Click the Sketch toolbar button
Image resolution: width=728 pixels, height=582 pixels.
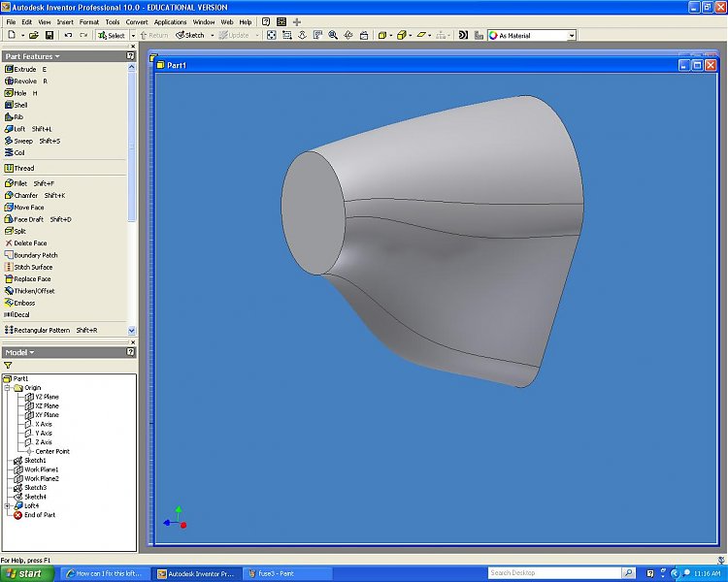[190, 35]
